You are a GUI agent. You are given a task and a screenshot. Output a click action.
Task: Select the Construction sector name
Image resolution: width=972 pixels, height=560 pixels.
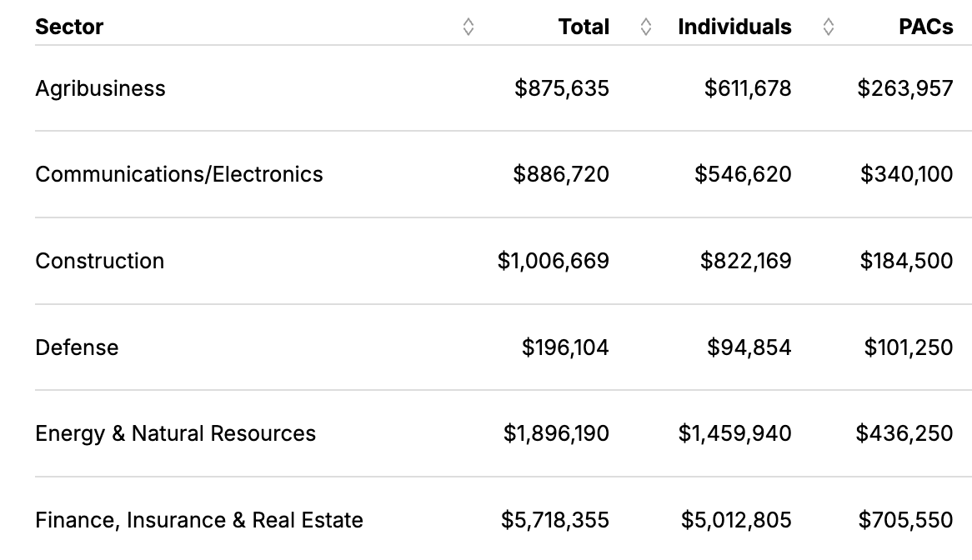pyautogui.click(x=99, y=261)
